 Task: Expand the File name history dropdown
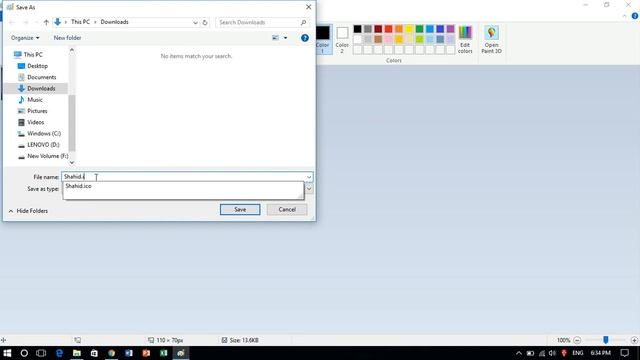pos(309,177)
